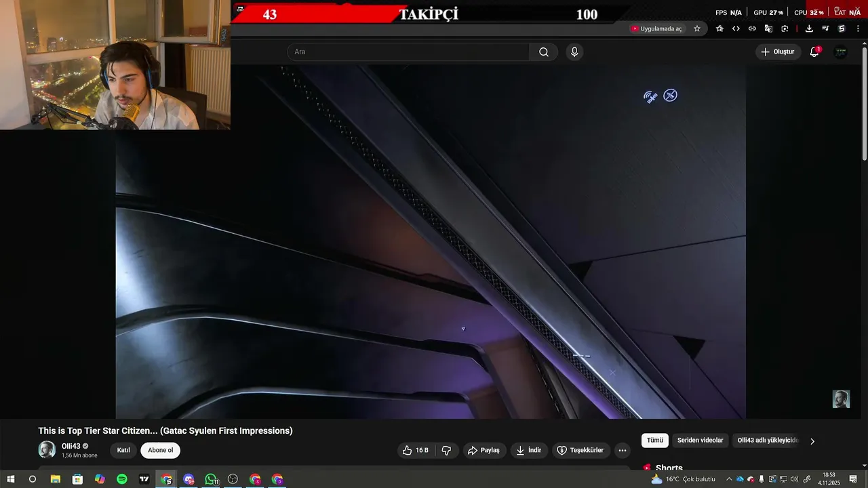Open Microsoft Store from the taskbar
The width and height of the screenshot is (868, 488).
click(x=77, y=479)
